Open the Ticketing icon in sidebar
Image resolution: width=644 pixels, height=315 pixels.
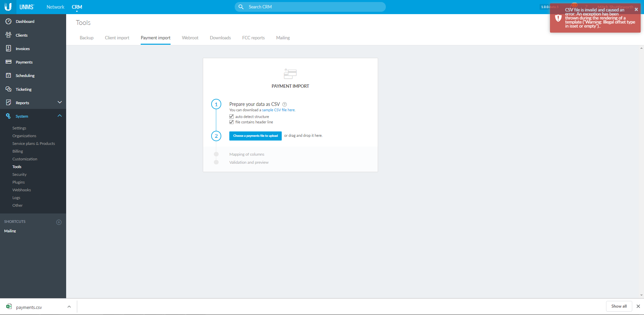click(8, 89)
